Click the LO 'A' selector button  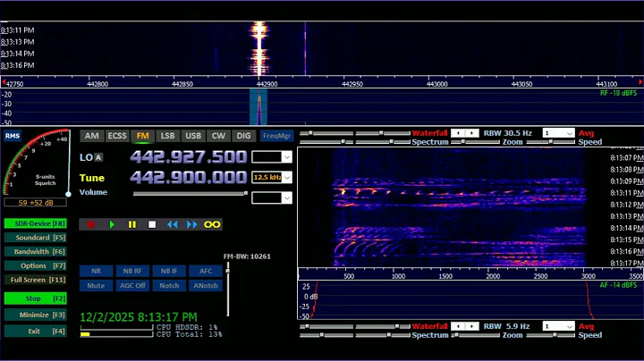(98, 157)
